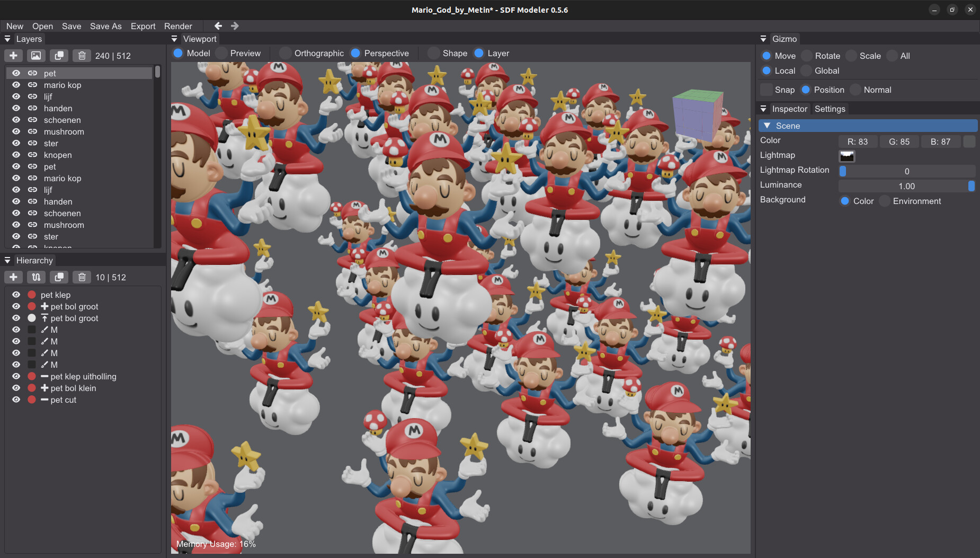Click the undo back arrow

[218, 26]
